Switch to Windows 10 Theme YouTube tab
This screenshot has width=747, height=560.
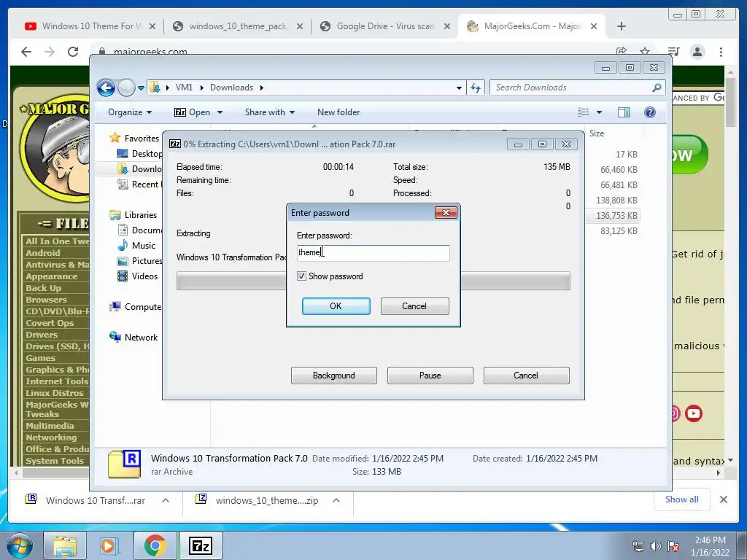click(90, 26)
